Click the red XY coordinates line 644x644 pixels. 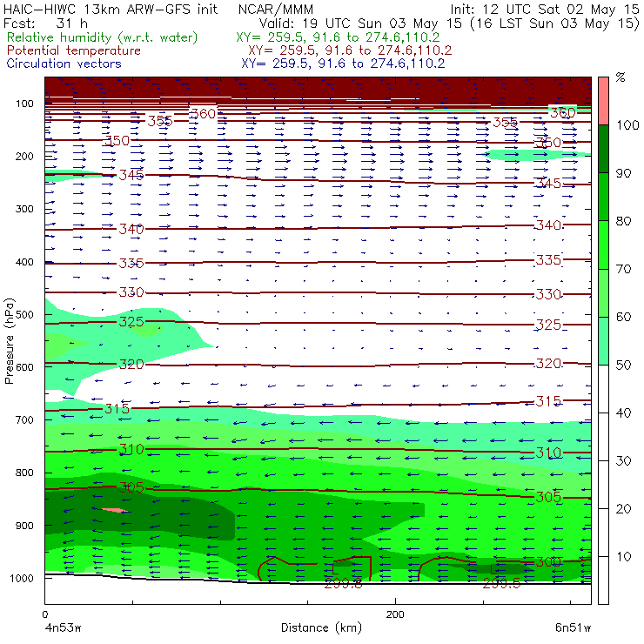tap(350, 50)
